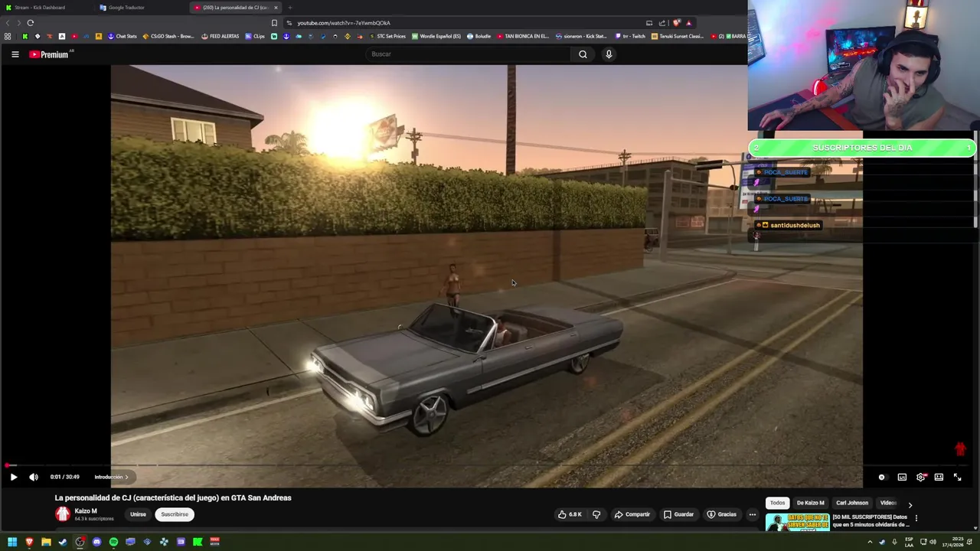
Task: Enter fullscreen mode in the player
Action: click(x=957, y=477)
